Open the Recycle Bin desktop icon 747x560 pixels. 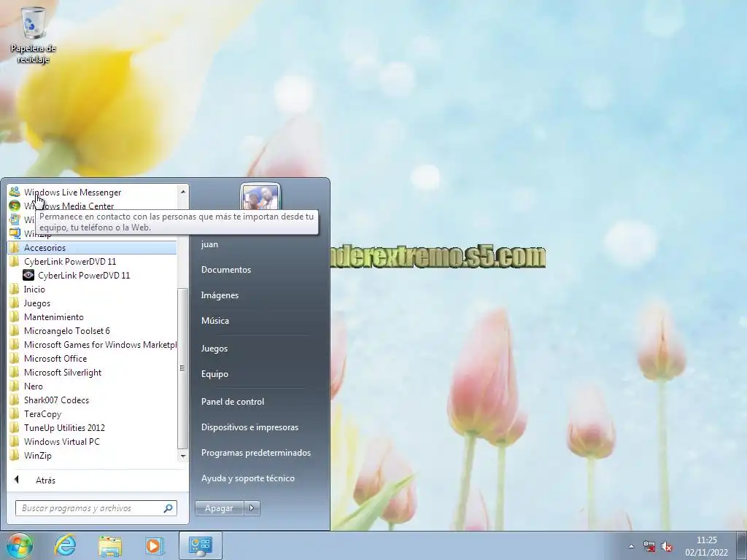point(34,35)
